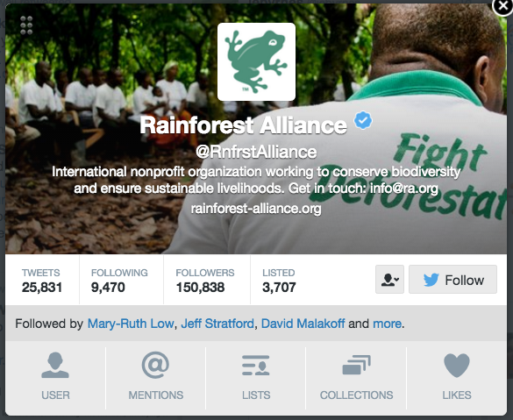Open the Likes heart icon
Viewport: 513px width, 420px height.
tap(457, 366)
